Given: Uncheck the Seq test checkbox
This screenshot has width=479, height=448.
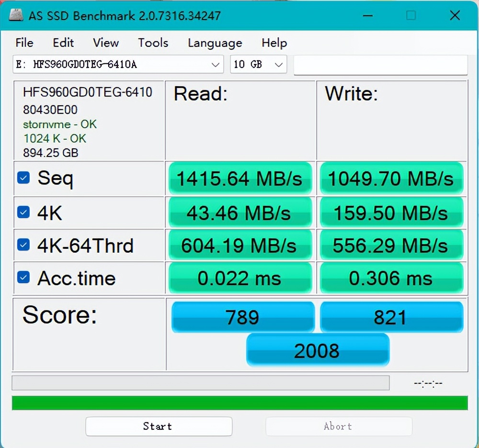Looking at the screenshot, I should point(23,178).
